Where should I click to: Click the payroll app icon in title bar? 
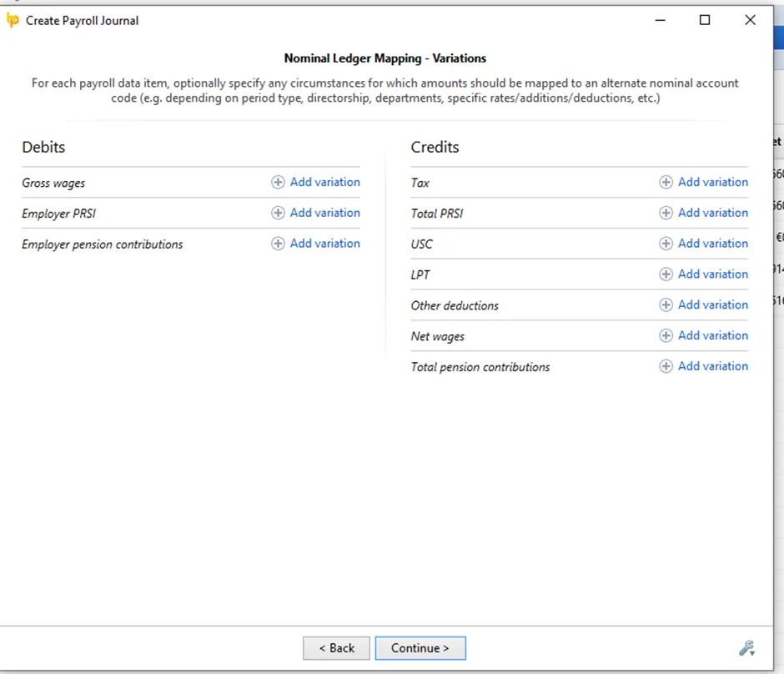[x=13, y=21]
